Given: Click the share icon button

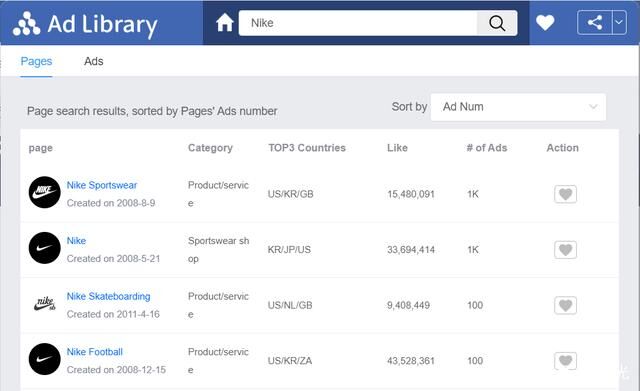Looking at the screenshot, I should 595,22.
